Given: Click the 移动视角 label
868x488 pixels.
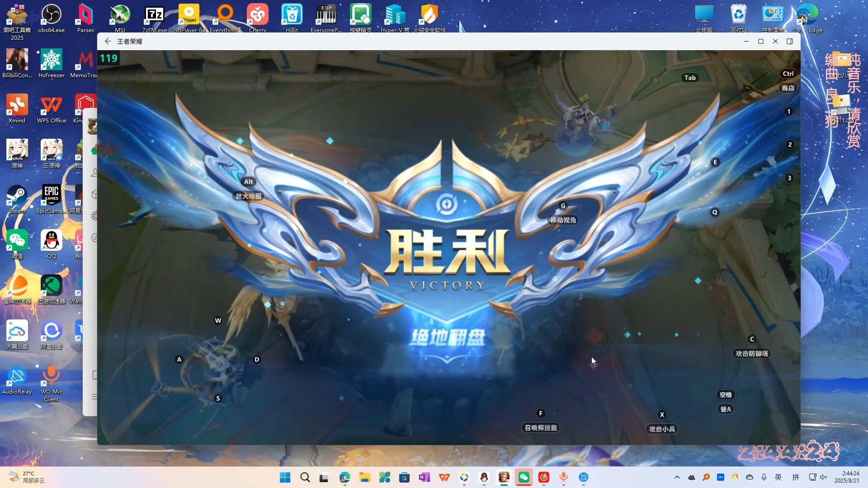Looking at the screenshot, I should (x=563, y=220).
